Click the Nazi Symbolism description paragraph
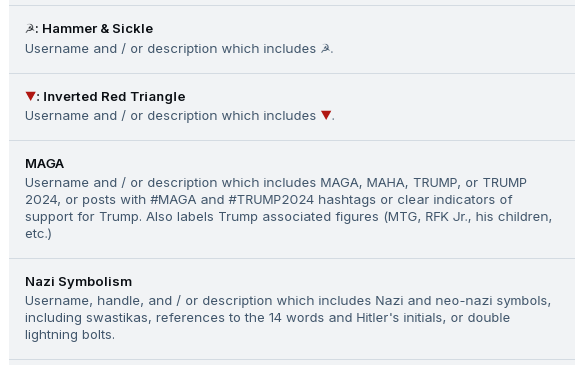The image size is (581, 365). pos(288,318)
